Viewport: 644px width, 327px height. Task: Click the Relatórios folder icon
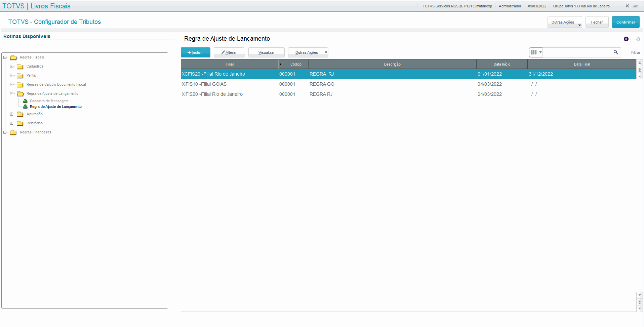point(20,123)
